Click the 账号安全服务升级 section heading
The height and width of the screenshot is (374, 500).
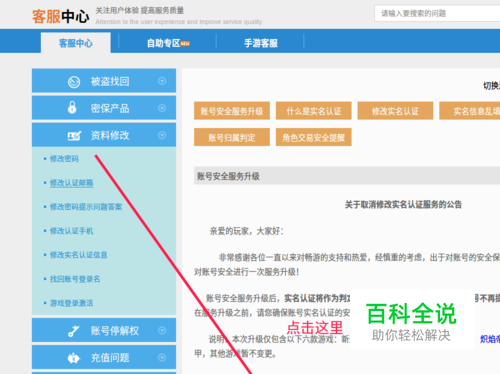point(228,176)
